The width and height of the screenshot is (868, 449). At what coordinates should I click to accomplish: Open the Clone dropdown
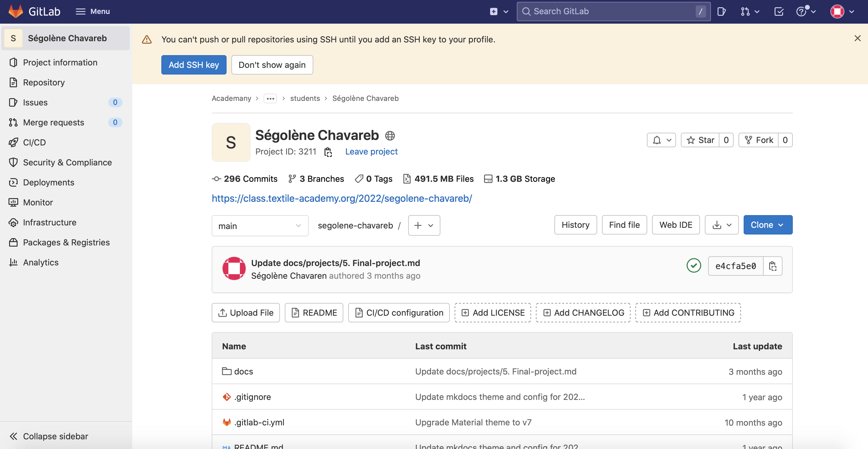(x=768, y=225)
